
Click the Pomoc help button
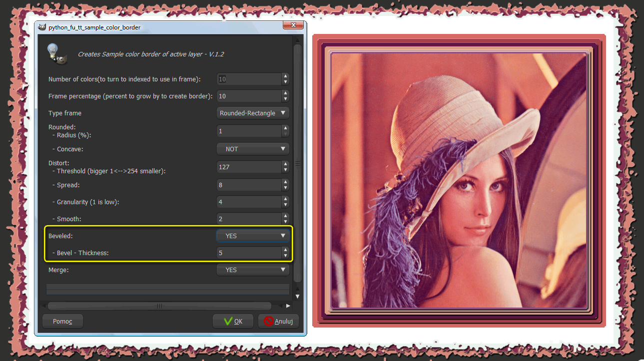[x=62, y=321]
